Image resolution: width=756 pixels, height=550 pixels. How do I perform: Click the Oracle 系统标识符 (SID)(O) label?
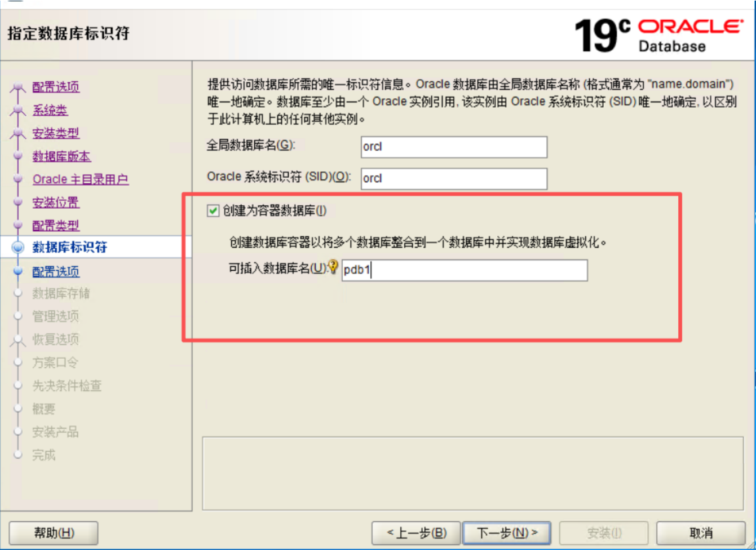point(279,177)
